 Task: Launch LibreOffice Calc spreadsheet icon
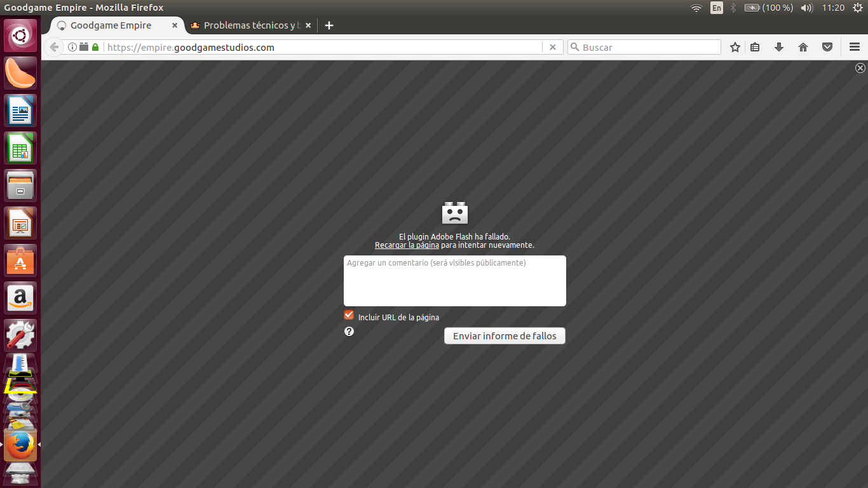click(21, 148)
